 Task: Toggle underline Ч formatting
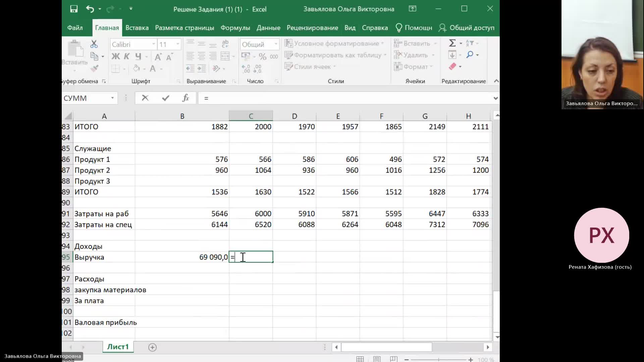tap(138, 56)
